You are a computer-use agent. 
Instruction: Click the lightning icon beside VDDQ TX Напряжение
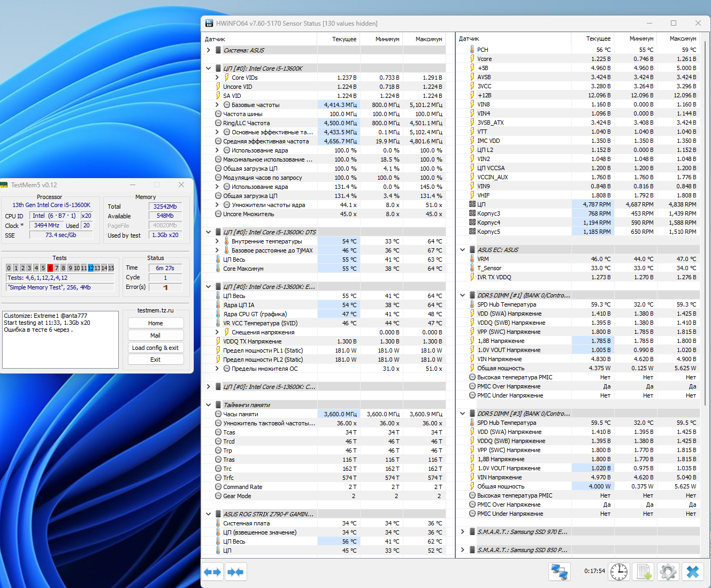coord(218,341)
